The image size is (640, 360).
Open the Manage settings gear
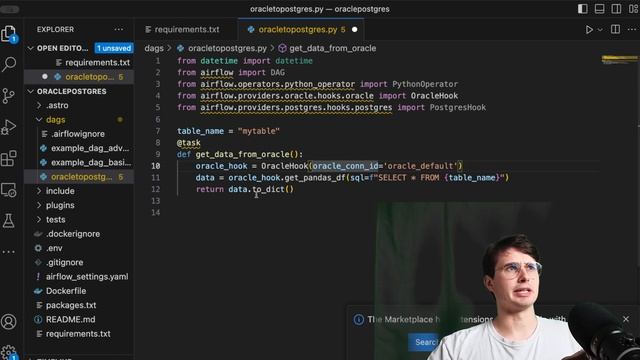coord(9,352)
